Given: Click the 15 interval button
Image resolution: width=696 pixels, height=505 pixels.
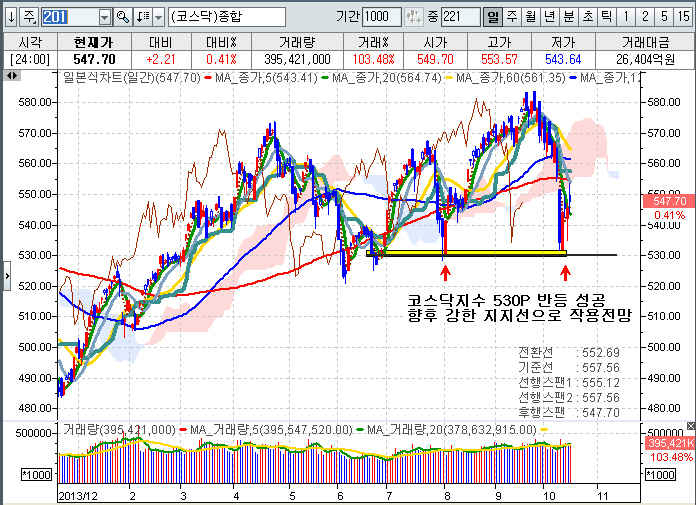Looking at the screenshot, I should click(x=682, y=17).
